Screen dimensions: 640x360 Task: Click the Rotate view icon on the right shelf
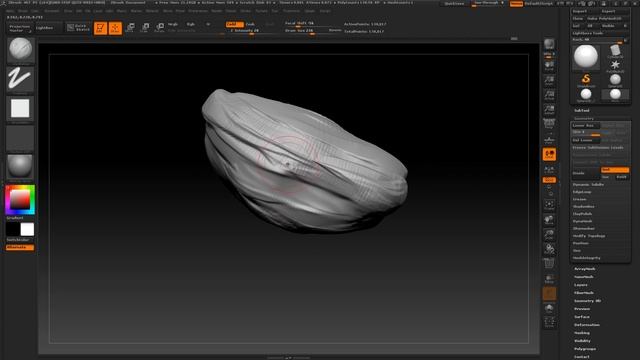549,249
